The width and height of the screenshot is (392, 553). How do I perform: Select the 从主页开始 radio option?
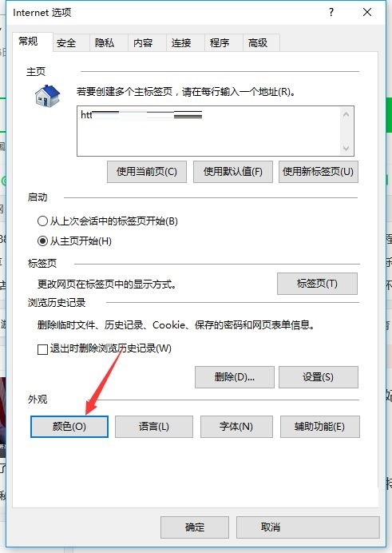(x=42, y=241)
